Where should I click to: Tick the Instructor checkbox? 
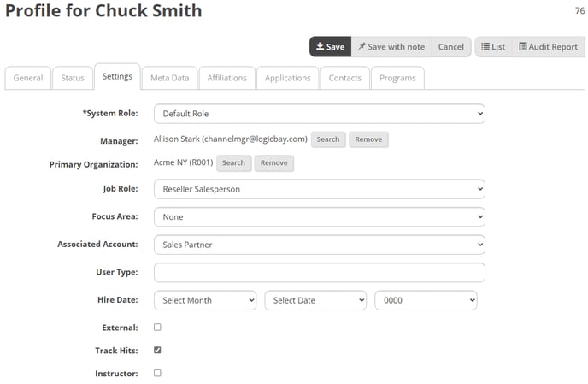tap(157, 373)
